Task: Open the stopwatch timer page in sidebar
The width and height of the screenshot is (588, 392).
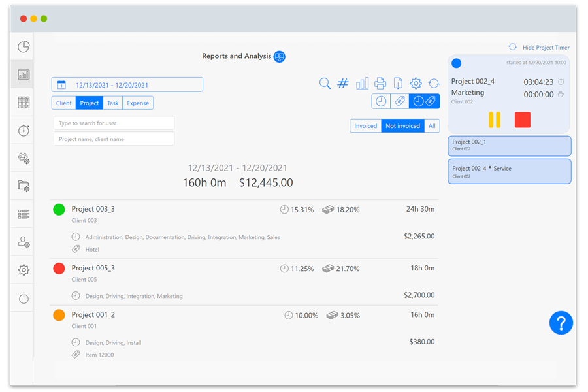Action: click(24, 131)
